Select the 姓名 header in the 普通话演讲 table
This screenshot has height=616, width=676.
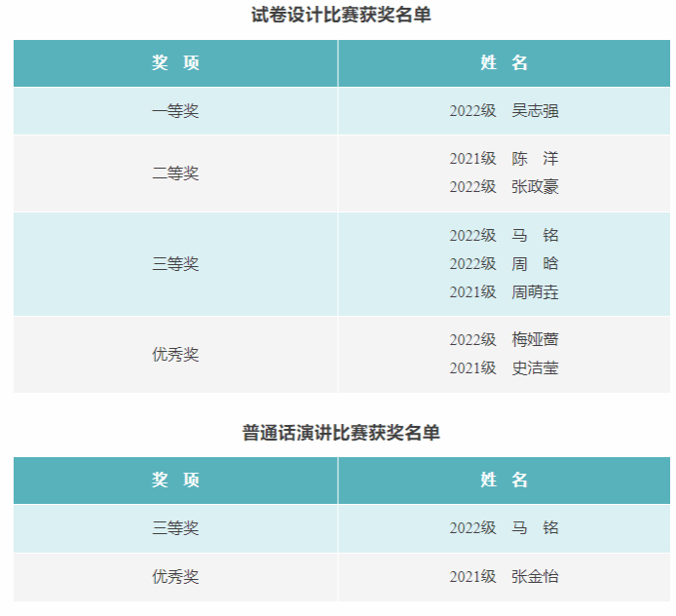(504, 480)
